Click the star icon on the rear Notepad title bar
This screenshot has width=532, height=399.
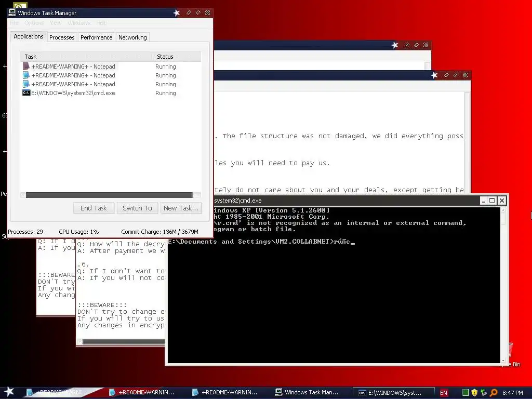click(x=395, y=45)
